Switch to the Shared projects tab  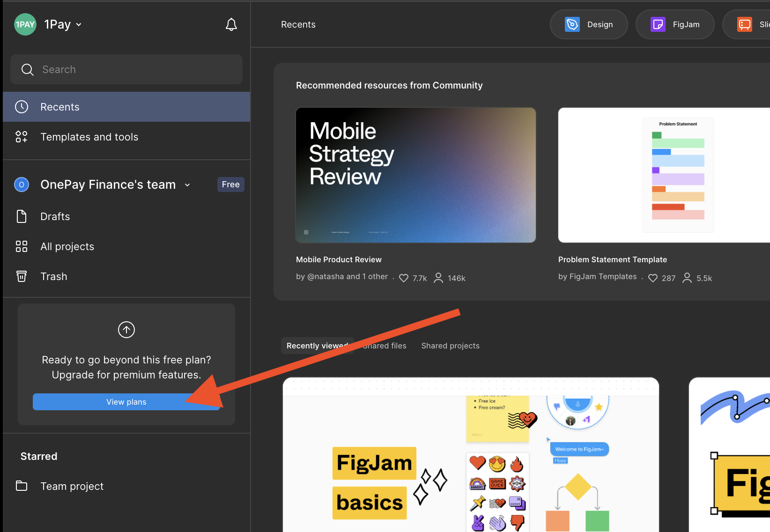451,346
